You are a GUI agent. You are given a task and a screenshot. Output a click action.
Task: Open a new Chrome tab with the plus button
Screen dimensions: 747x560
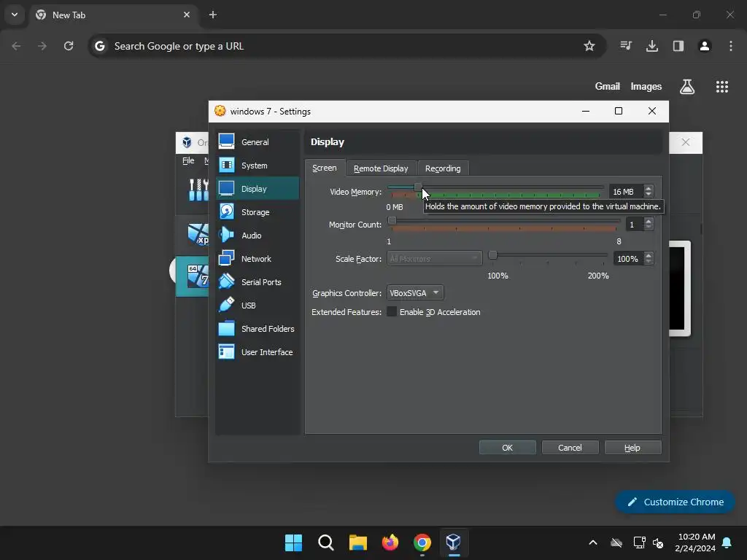click(213, 15)
